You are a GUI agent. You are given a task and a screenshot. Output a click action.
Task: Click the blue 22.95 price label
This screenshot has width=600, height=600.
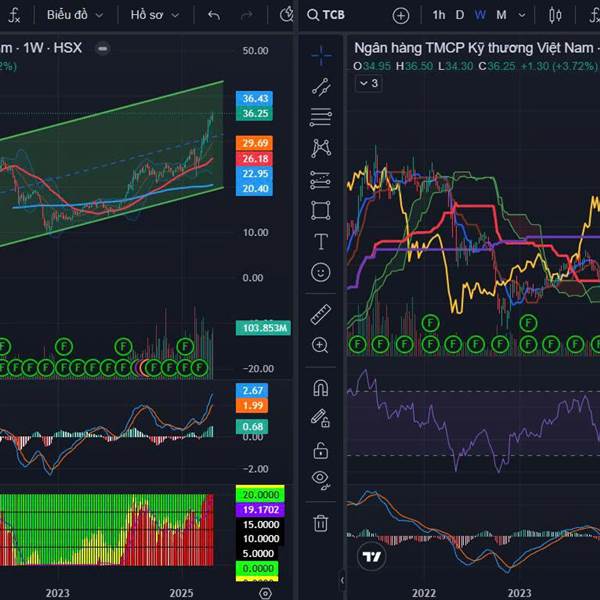point(254,173)
